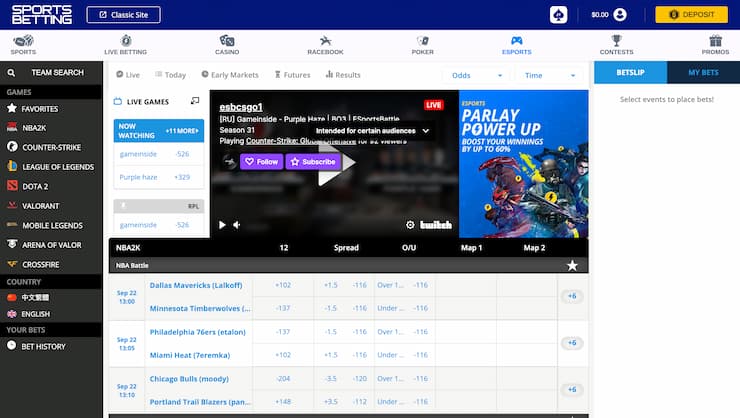740x418 pixels.
Task: Switch to the Results tab
Action: pyautogui.click(x=343, y=75)
